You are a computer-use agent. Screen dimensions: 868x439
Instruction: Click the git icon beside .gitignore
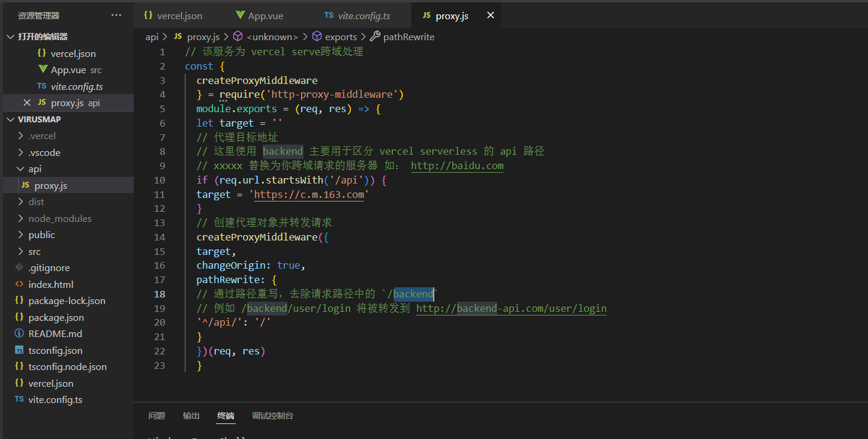[19, 267]
